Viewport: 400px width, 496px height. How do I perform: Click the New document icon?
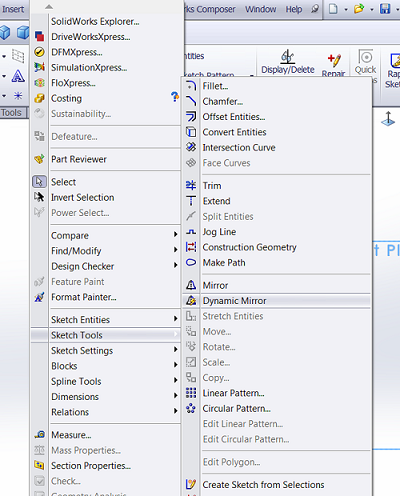(x=333, y=9)
